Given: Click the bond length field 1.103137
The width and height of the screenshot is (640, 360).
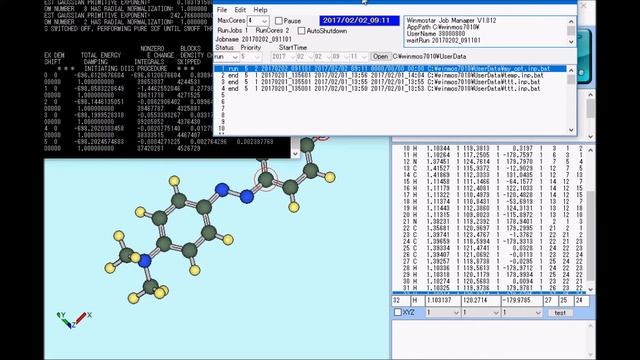Looking at the screenshot, I should click(x=442, y=301).
